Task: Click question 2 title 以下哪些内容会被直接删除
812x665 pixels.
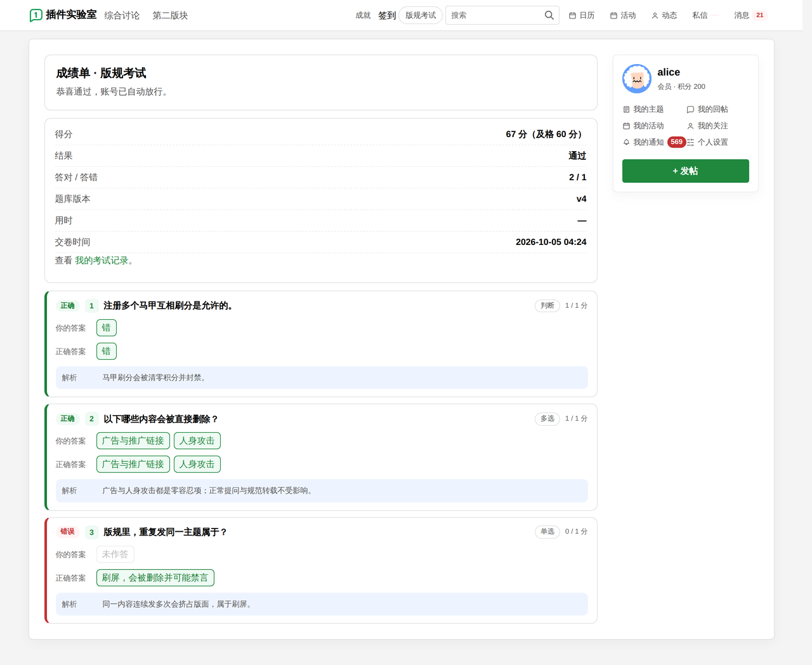Action: (x=160, y=419)
